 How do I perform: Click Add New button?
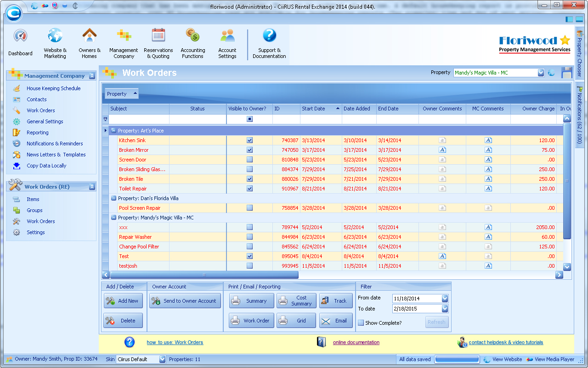123,301
